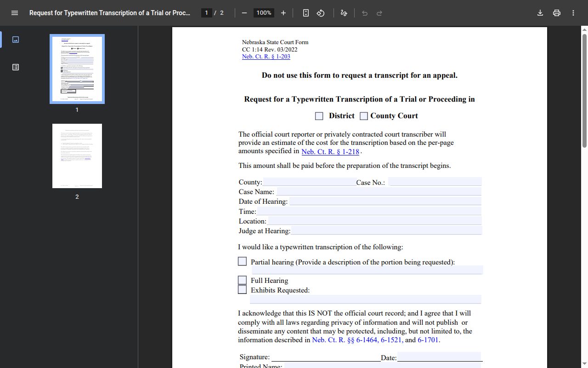
Task: Open the Neb. Ct. R. § 1-218 link
Action: click(330, 151)
